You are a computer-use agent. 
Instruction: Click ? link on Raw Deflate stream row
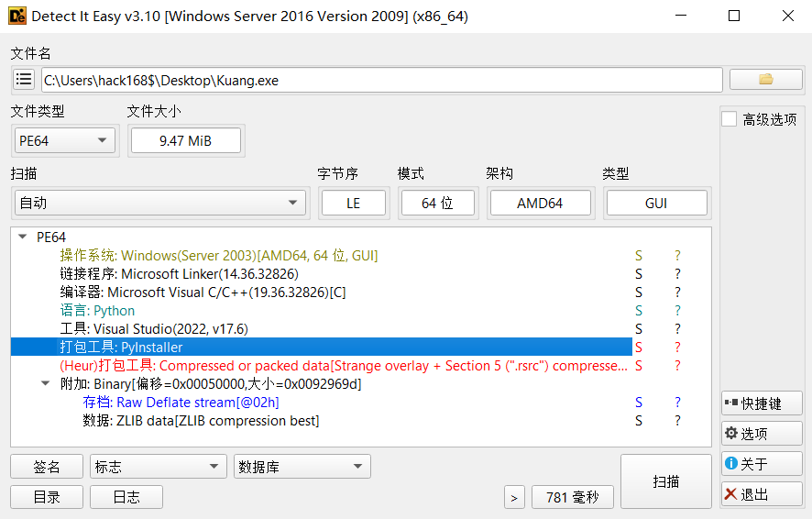[x=677, y=403]
